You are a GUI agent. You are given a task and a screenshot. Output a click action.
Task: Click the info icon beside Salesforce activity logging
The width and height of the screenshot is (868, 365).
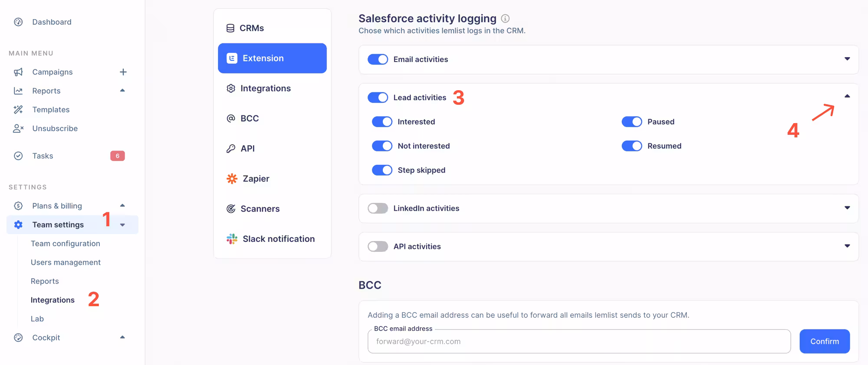tap(505, 19)
